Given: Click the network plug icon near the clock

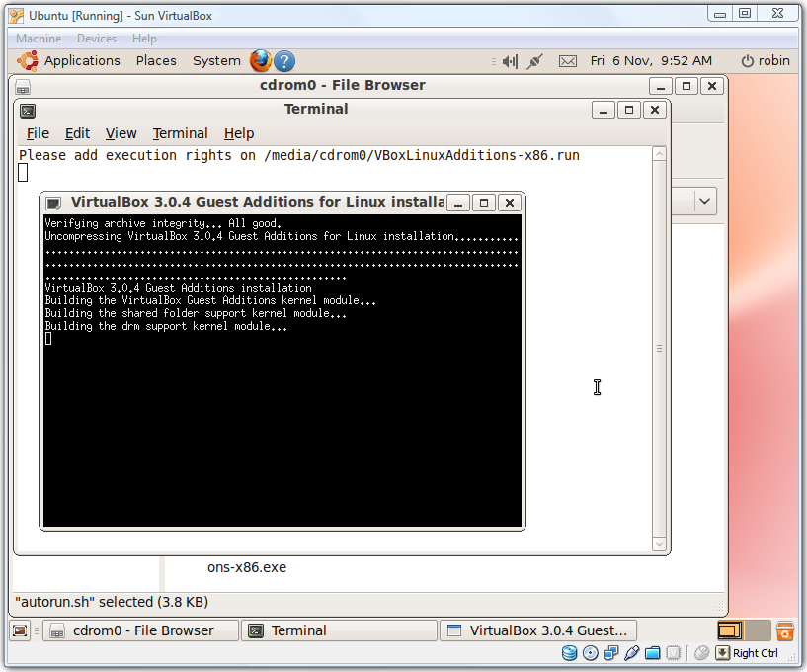Looking at the screenshot, I should point(533,60).
